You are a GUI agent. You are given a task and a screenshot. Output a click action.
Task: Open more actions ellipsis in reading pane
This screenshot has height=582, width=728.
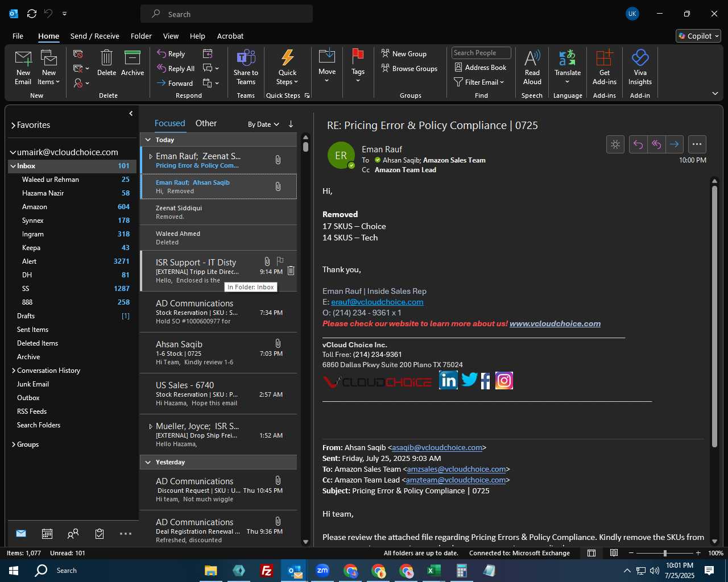click(x=697, y=144)
